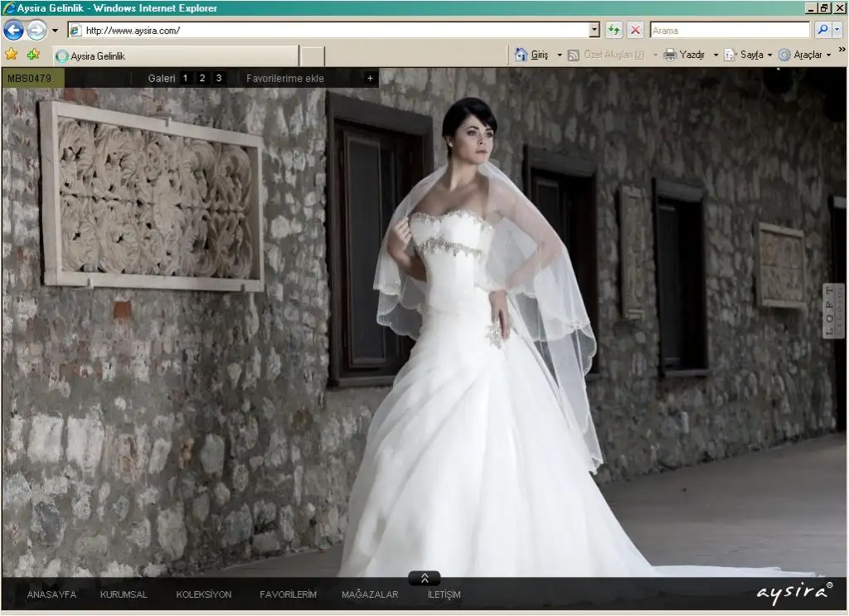
Task: Click inside the Arama search field
Action: 728,31
